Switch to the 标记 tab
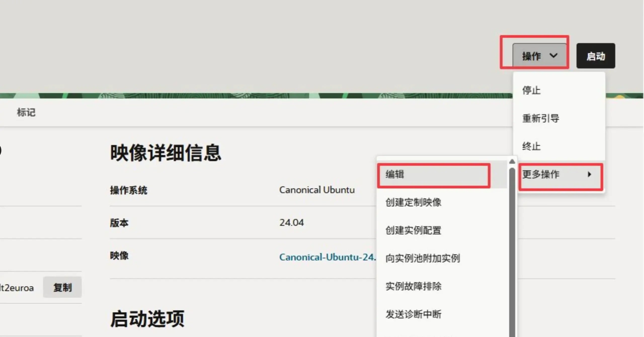Image resolution: width=644 pixels, height=337 pixels. 26,112
